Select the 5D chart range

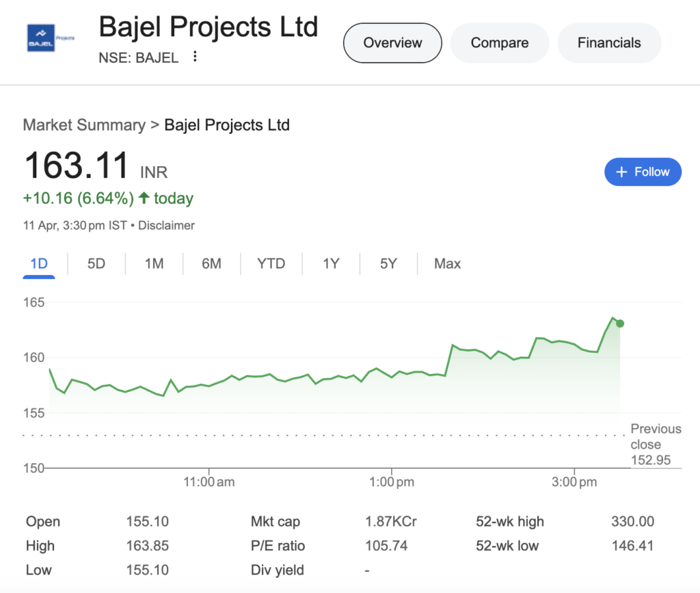click(96, 263)
